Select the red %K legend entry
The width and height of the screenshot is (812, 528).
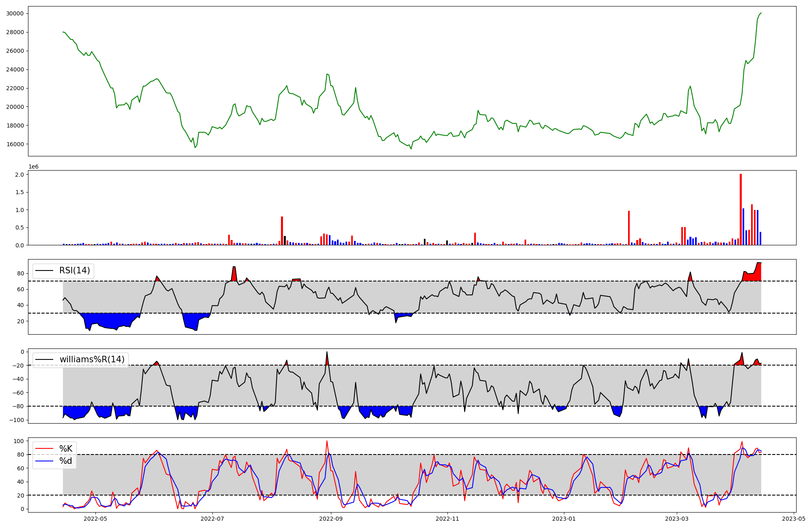click(x=66, y=449)
